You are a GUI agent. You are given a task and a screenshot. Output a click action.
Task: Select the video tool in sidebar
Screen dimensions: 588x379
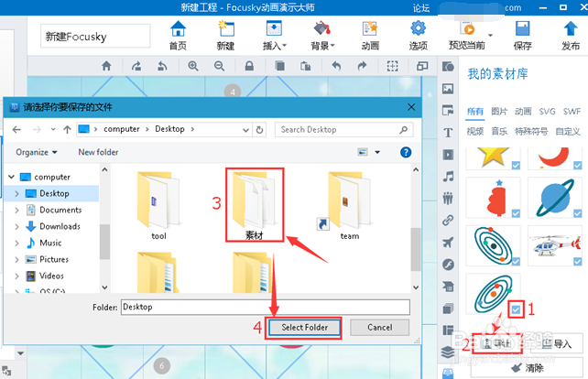coord(448,155)
